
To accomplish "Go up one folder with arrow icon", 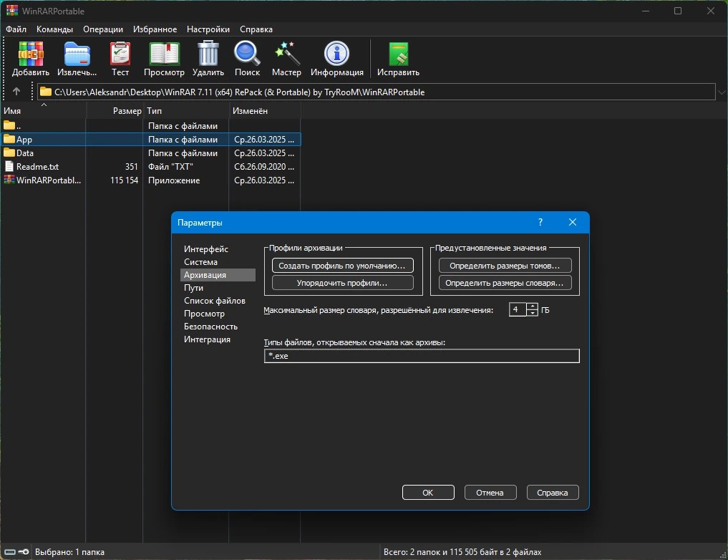I will point(16,92).
